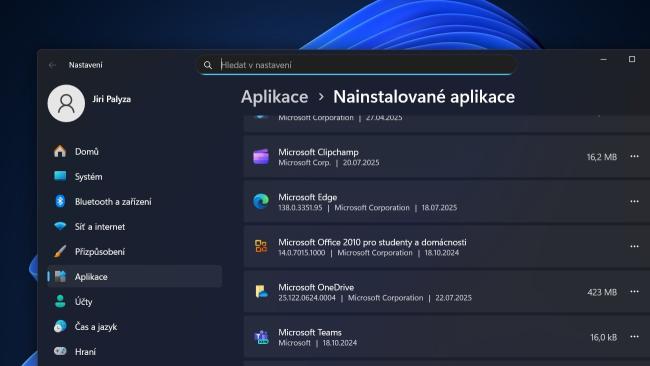Click the Clipchamp date 20.07.2025

(361, 162)
